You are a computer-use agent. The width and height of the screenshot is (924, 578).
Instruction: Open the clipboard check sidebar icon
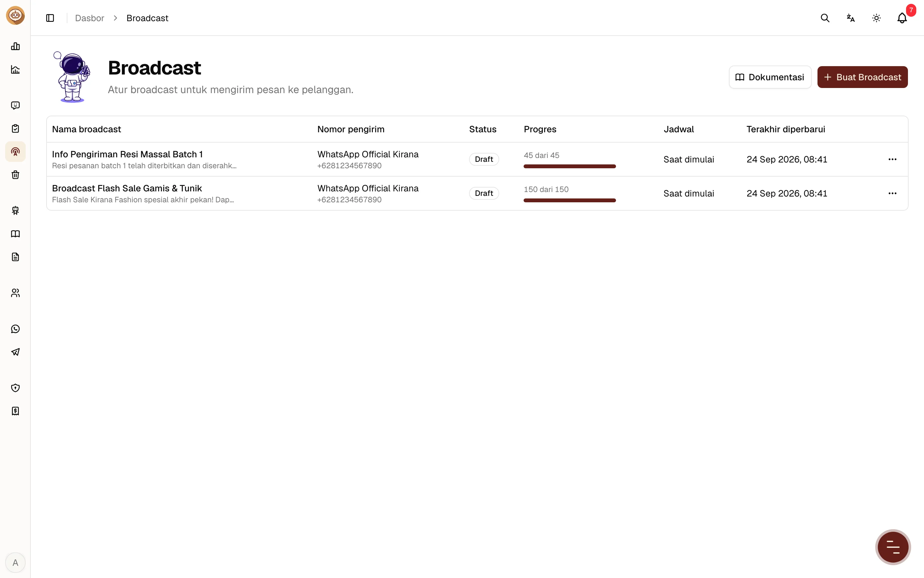15,128
